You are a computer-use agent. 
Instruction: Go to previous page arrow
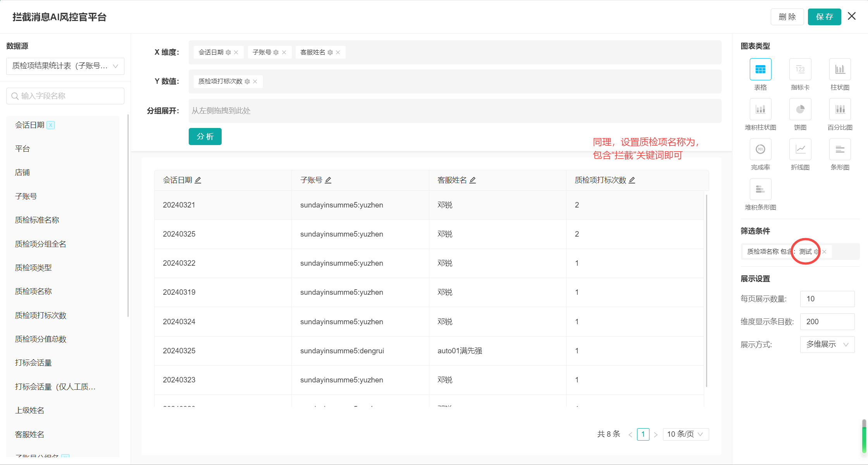coord(630,434)
